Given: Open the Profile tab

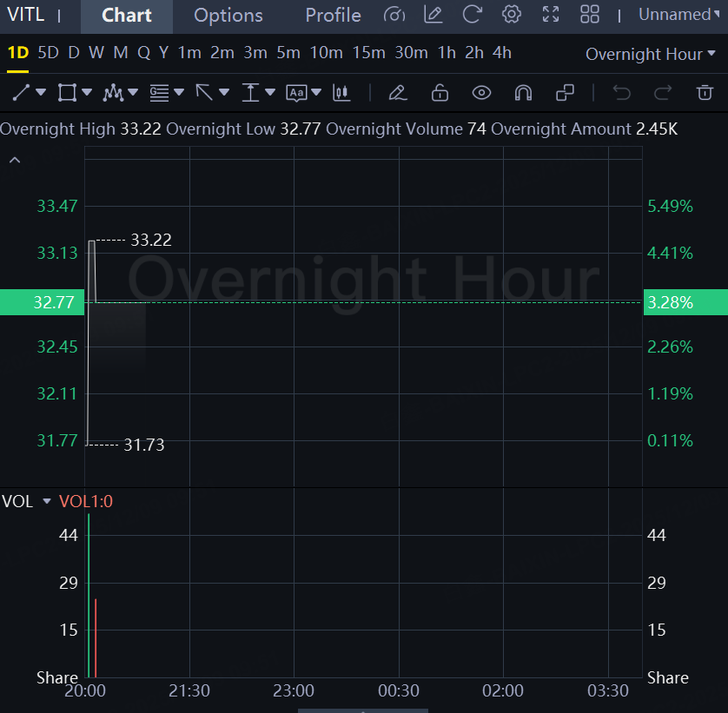Looking at the screenshot, I should (x=333, y=16).
